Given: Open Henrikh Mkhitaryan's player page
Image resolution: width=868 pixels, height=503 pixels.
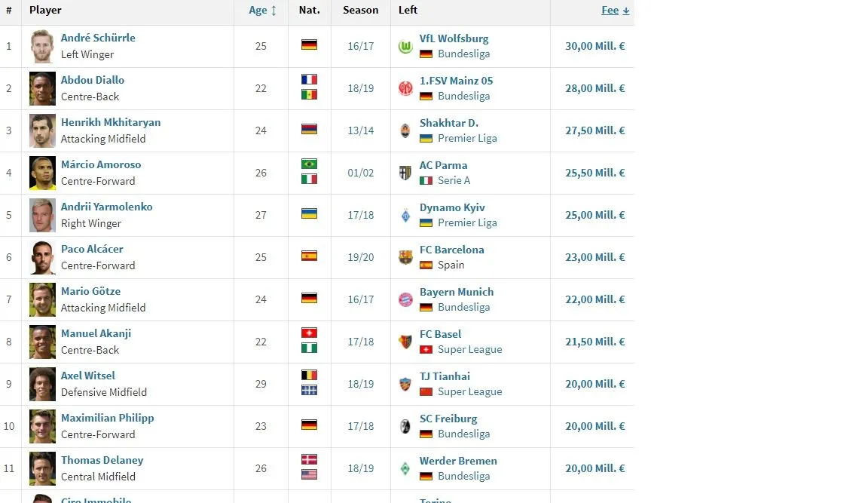Looking at the screenshot, I should [x=110, y=122].
